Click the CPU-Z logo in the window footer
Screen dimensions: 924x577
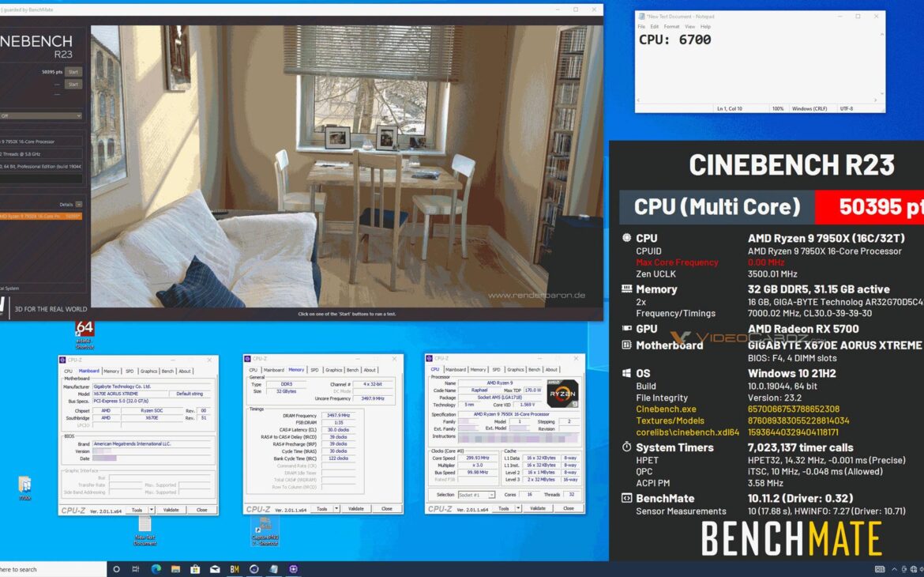441,507
